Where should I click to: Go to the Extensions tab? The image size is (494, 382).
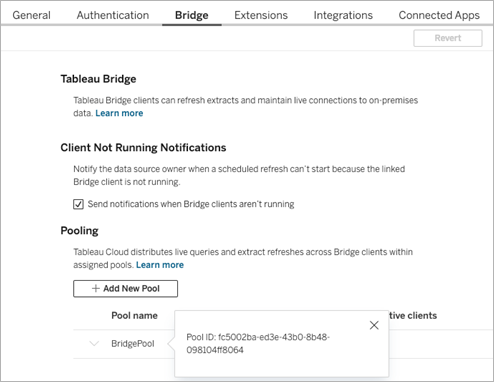pyautogui.click(x=261, y=15)
